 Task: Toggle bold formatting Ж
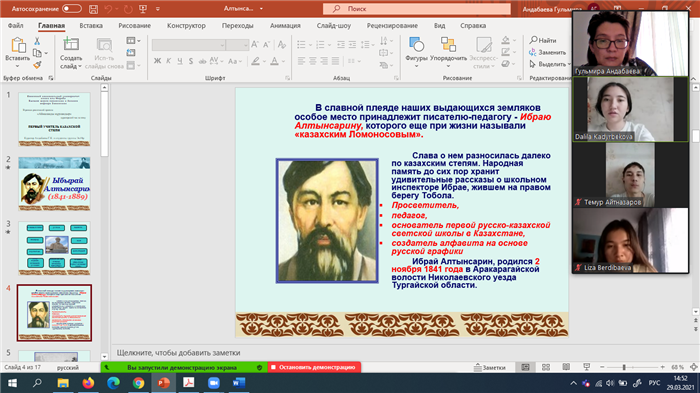(x=157, y=61)
